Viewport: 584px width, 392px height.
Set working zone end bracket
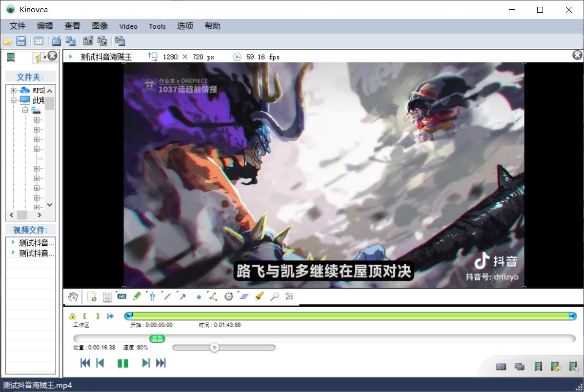pyautogui.click(x=98, y=316)
